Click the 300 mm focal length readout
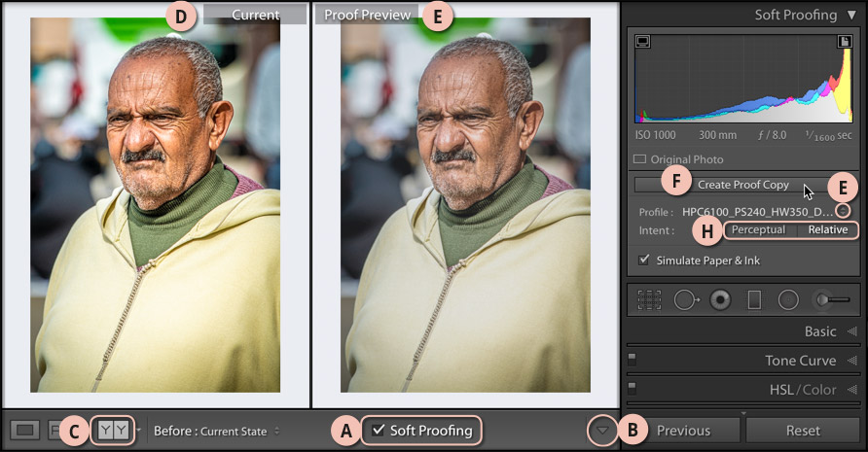This screenshot has height=452, width=868. point(717,135)
